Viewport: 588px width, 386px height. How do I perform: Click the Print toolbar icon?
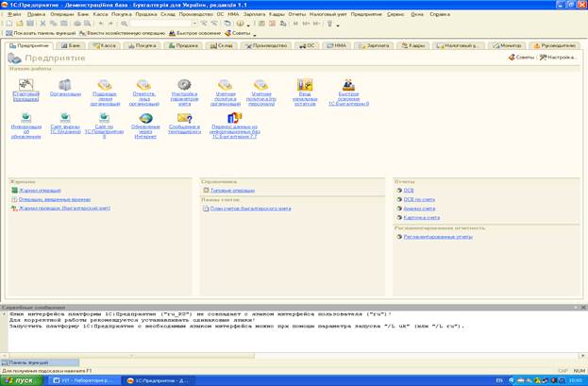click(76, 24)
